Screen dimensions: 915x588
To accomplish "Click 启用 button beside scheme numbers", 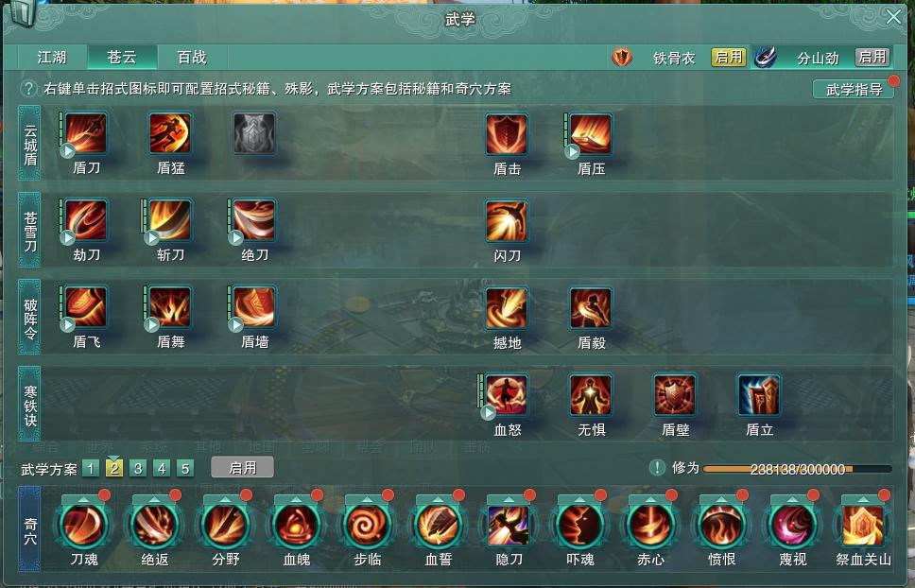I will [242, 467].
